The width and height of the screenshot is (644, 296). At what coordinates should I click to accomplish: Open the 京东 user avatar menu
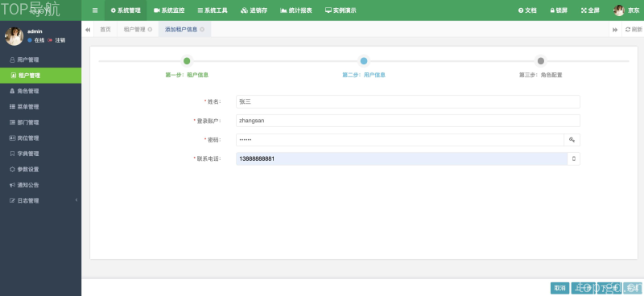click(626, 10)
